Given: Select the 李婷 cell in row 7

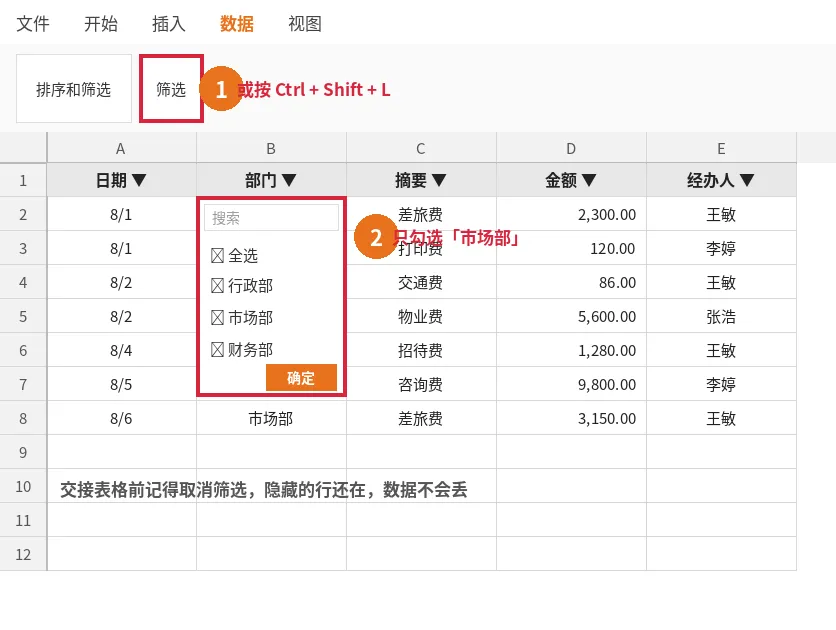Looking at the screenshot, I should (x=721, y=384).
